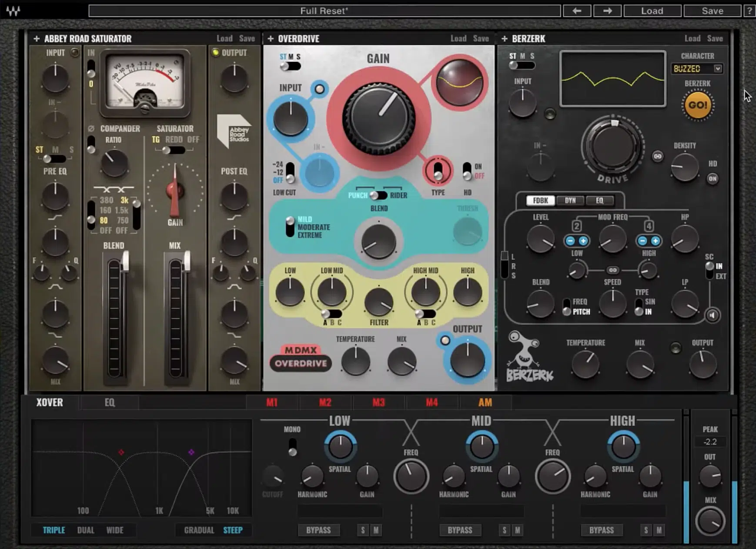The image size is (756, 549).
Task: Click plus icon beside Berzerk module
Action: click(x=505, y=39)
